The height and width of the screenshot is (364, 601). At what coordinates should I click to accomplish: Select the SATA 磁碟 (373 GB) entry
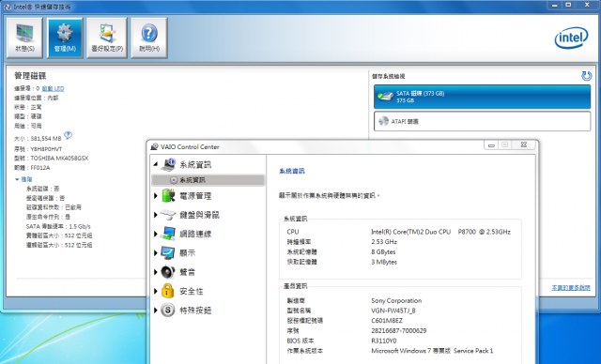point(482,97)
